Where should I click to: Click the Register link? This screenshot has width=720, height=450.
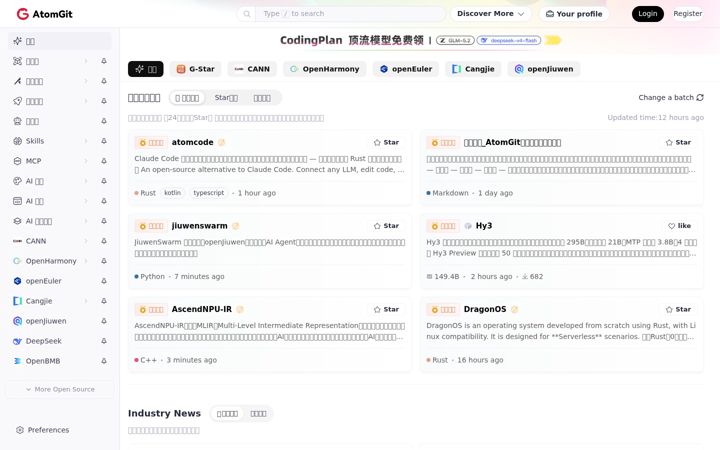point(687,14)
